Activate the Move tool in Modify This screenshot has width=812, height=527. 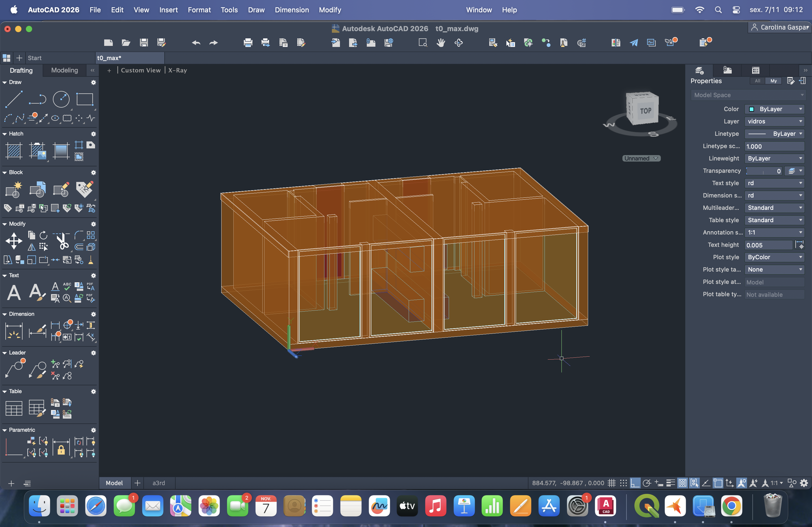[x=14, y=241]
